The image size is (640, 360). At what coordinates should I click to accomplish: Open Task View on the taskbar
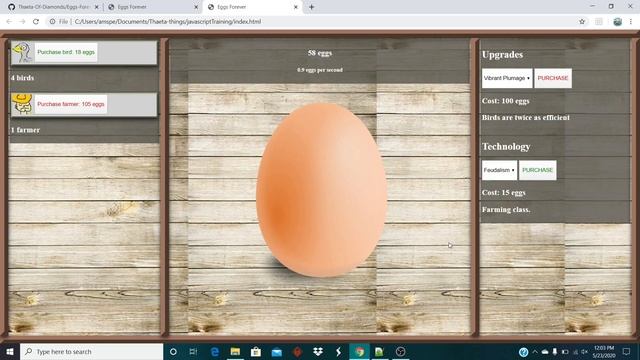[193, 351]
